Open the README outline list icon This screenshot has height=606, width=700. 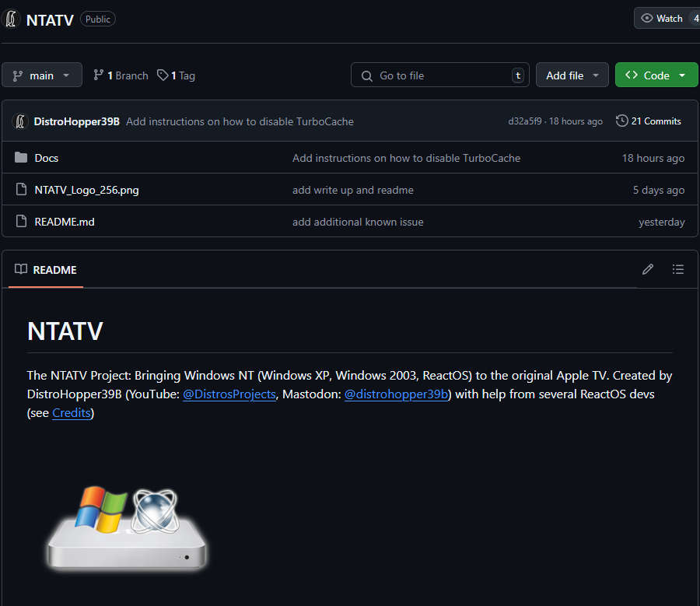coord(677,269)
